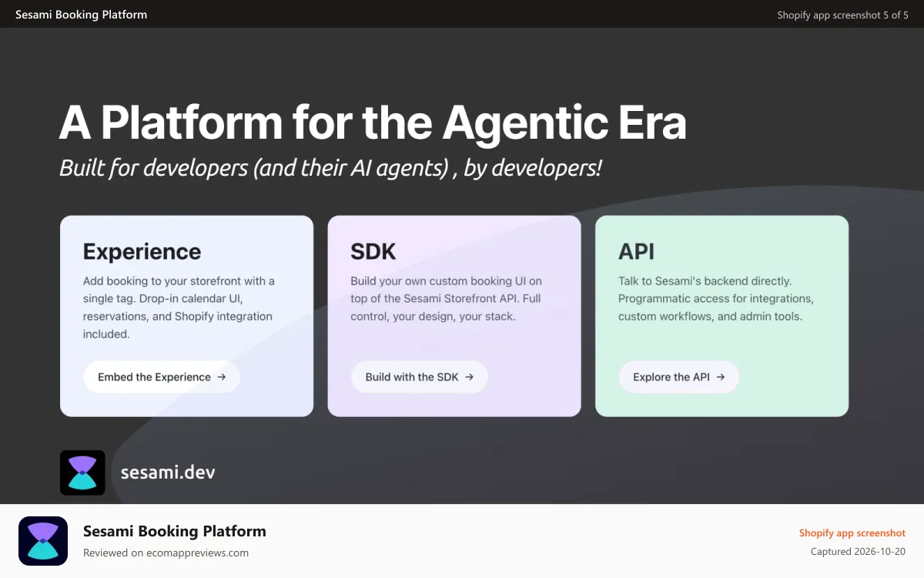Screen dimensions: 924x578
Task: Select the API card heading
Action: (x=637, y=251)
